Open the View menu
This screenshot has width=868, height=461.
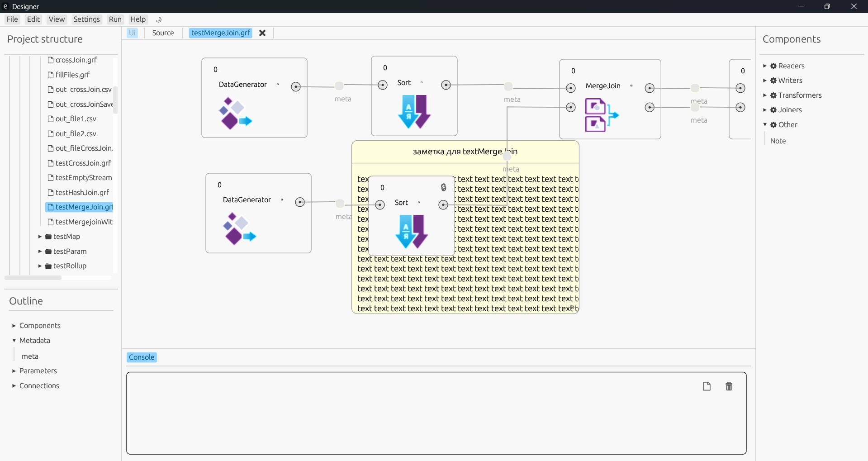[x=57, y=19]
